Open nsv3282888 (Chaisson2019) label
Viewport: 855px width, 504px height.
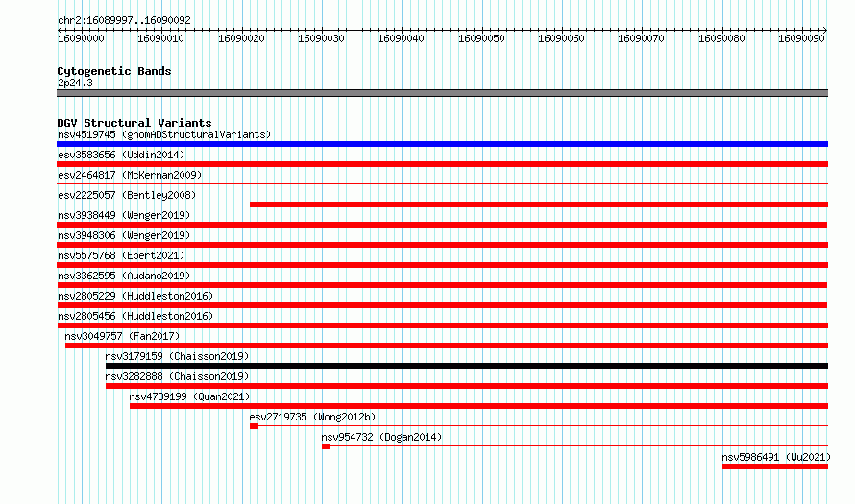(177, 376)
